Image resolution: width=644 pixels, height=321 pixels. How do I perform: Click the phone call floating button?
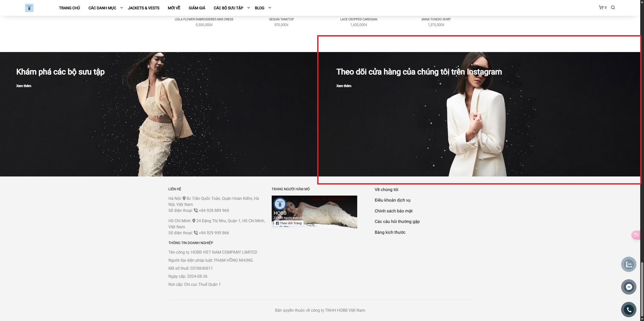629,309
